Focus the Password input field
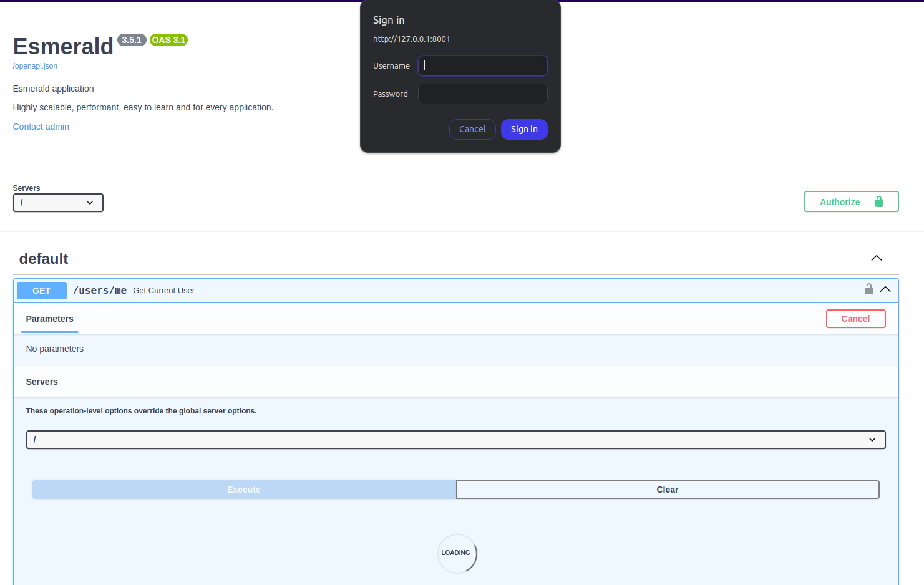Viewport: 924px width, 585px height. tap(483, 94)
